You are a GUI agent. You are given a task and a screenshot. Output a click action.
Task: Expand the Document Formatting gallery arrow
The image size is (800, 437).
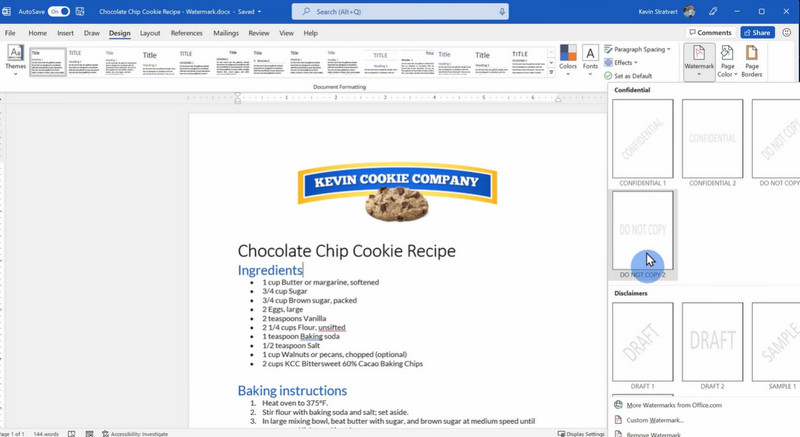point(552,73)
